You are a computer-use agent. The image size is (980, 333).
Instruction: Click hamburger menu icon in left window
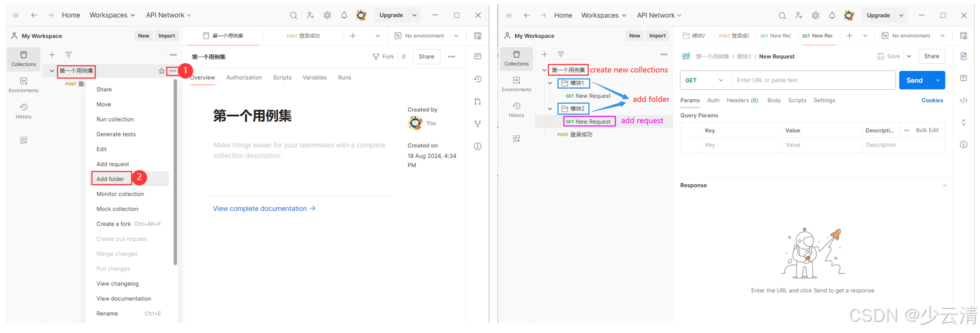click(x=16, y=15)
